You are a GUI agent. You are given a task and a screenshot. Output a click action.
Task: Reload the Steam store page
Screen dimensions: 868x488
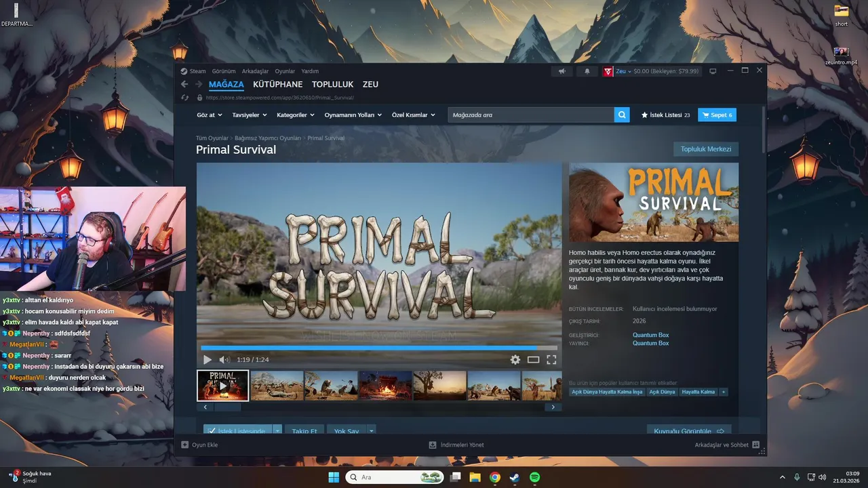click(x=184, y=98)
